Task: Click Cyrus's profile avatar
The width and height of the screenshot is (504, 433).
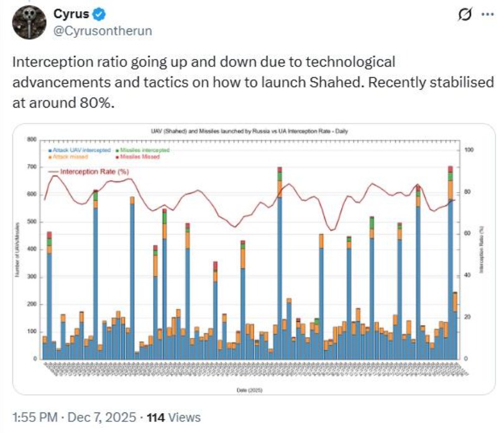Action: [29, 22]
